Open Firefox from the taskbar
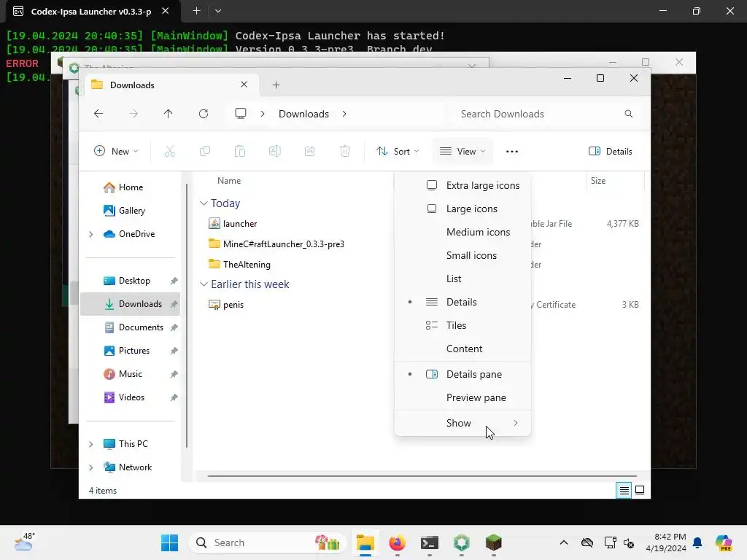Screen dimensions: 747x560 coord(398,542)
